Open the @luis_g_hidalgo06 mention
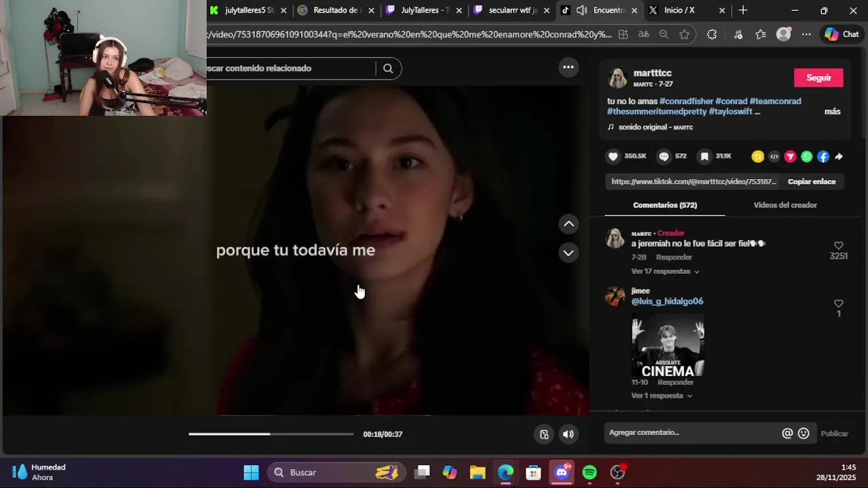The height and width of the screenshot is (488, 868). (667, 302)
